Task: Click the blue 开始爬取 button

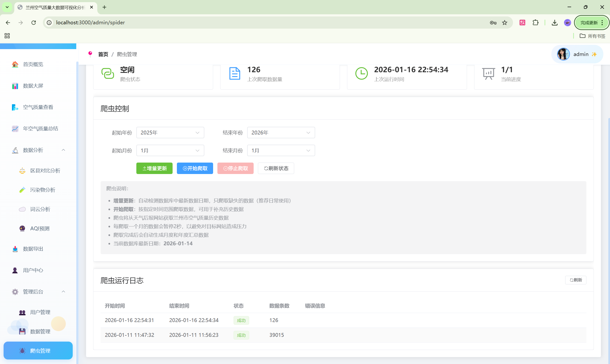Action: pyautogui.click(x=195, y=169)
